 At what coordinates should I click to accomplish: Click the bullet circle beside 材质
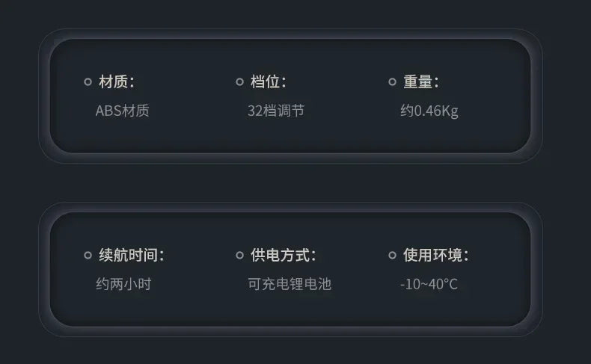(88, 82)
